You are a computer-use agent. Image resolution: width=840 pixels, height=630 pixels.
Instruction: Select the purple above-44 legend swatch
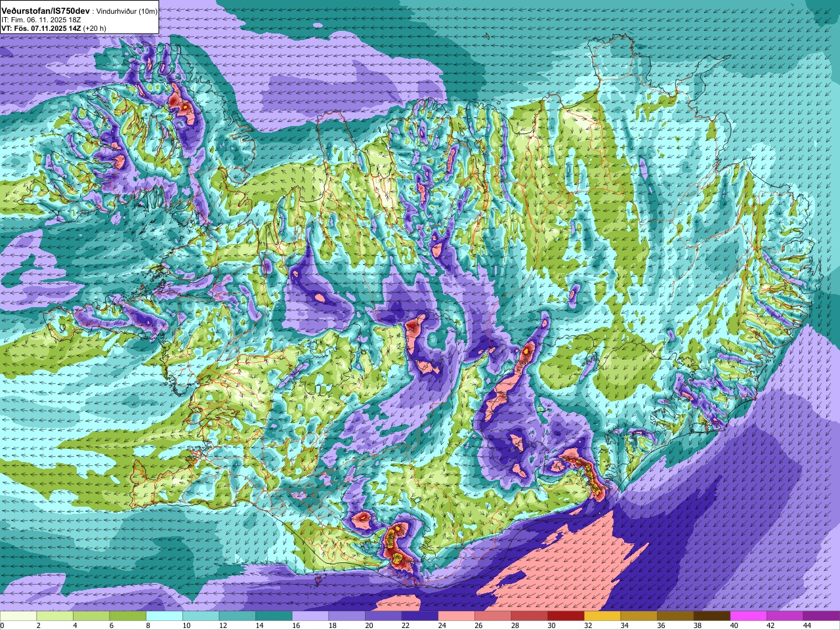(822, 616)
